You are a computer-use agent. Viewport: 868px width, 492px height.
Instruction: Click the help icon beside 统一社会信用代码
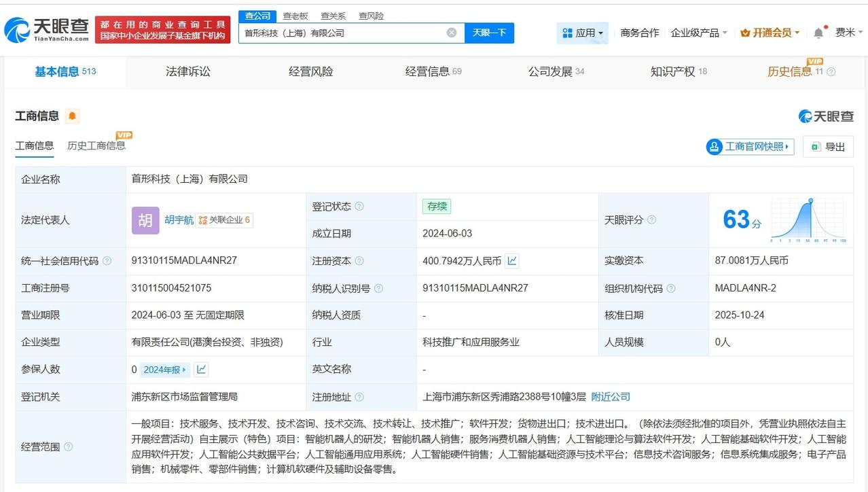coord(107,261)
